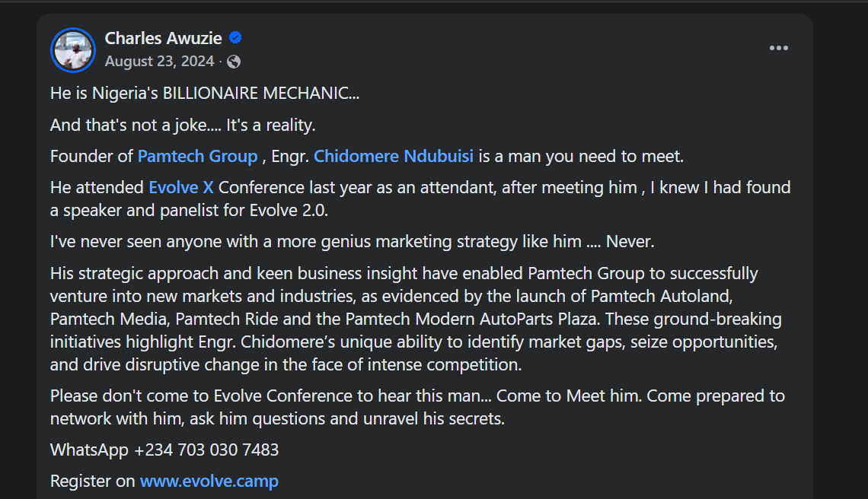This screenshot has height=499, width=868.
Task: Click the globe public audience icon
Action: click(234, 62)
